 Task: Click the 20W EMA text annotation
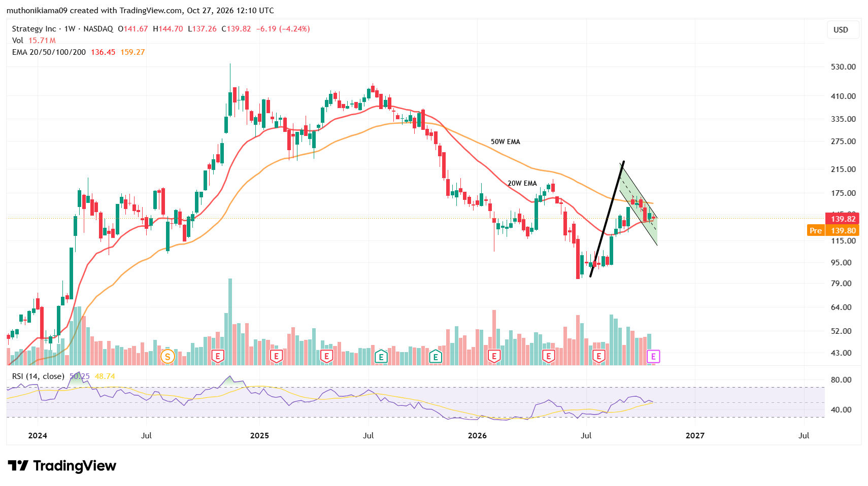[522, 183]
